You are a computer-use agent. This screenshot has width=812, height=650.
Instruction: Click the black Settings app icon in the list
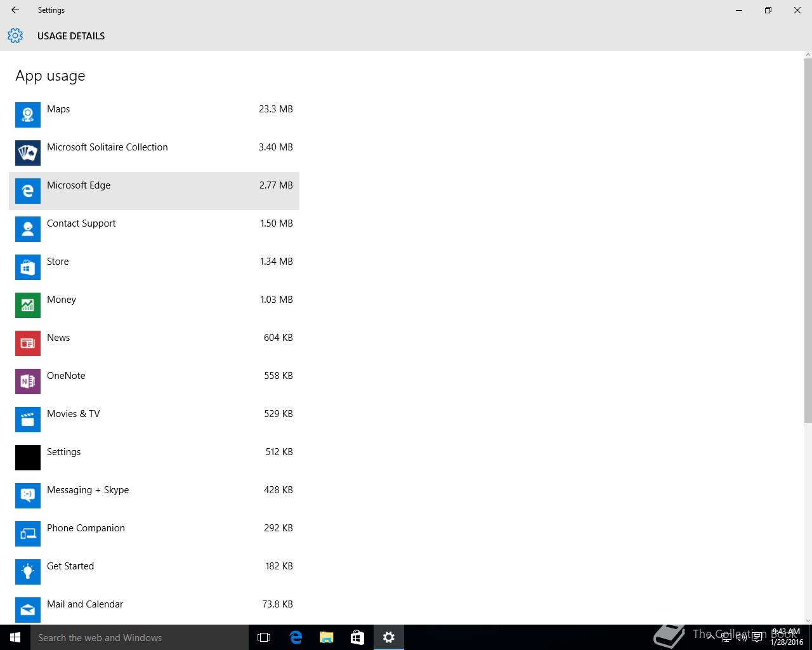point(28,458)
